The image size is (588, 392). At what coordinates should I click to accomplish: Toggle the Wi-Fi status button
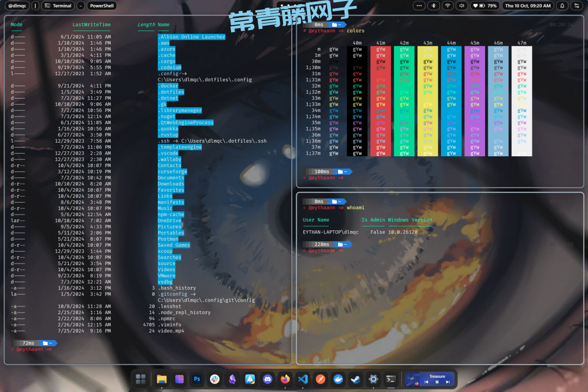[x=448, y=6]
